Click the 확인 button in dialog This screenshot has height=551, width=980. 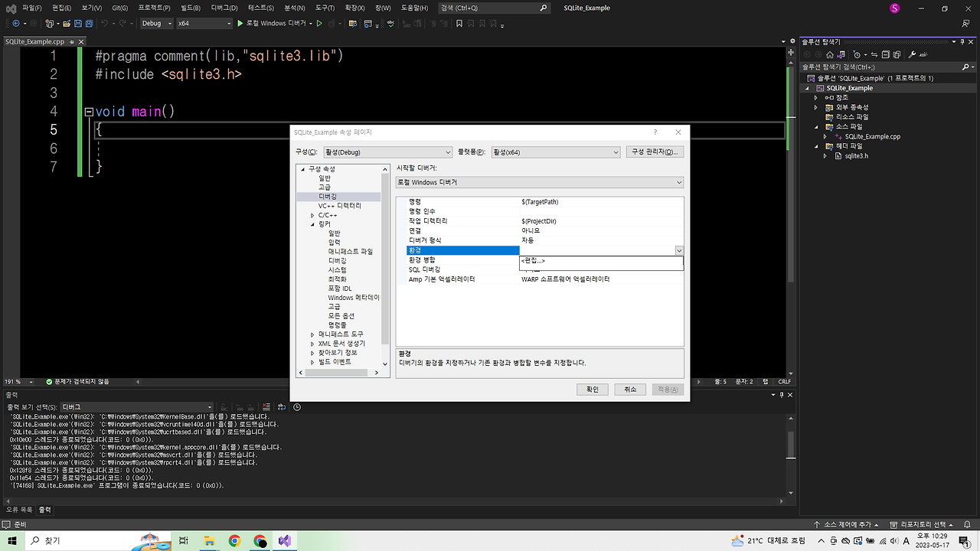pos(593,389)
